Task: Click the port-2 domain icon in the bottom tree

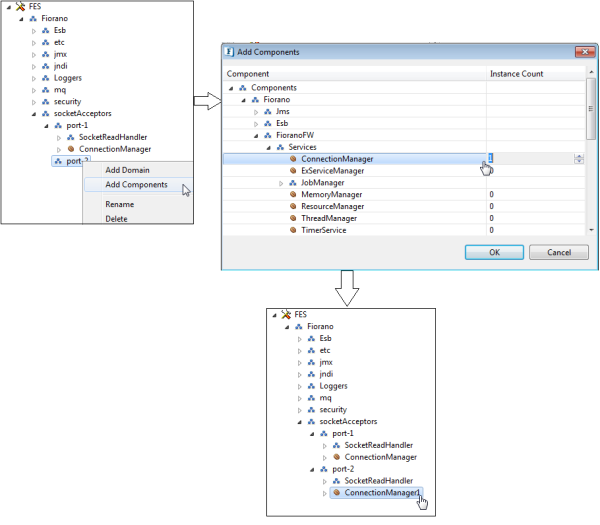Action: click(323, 469)
